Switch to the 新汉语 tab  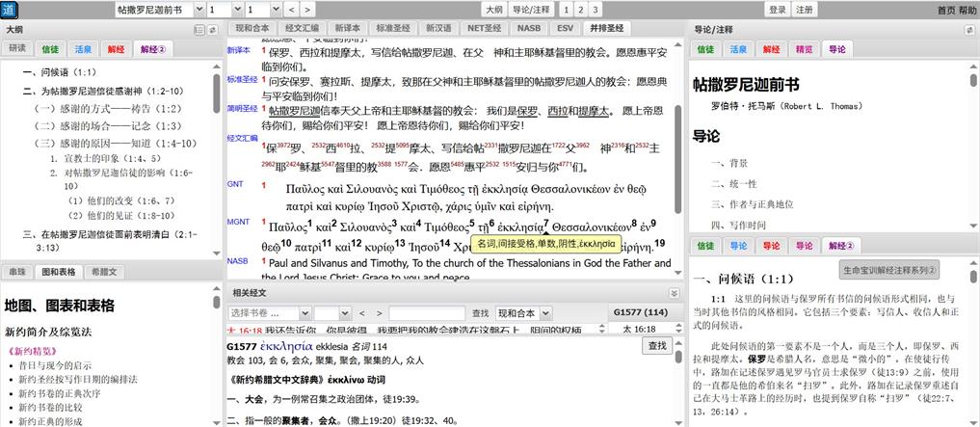(x=438, y=28)
